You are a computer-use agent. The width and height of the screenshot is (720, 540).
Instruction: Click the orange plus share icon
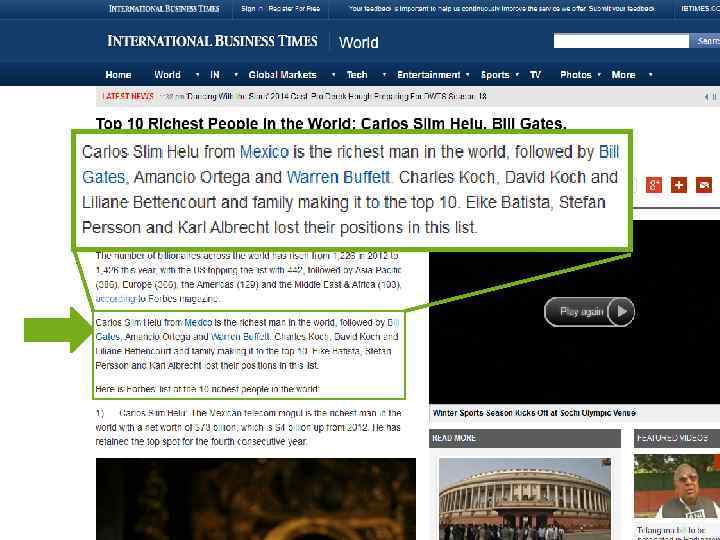pyautogui.click(x=679, y=185)
